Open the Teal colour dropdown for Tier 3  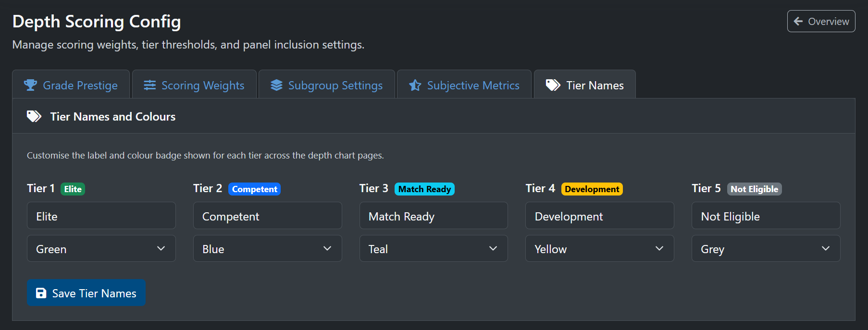click(x=433, y=248)
